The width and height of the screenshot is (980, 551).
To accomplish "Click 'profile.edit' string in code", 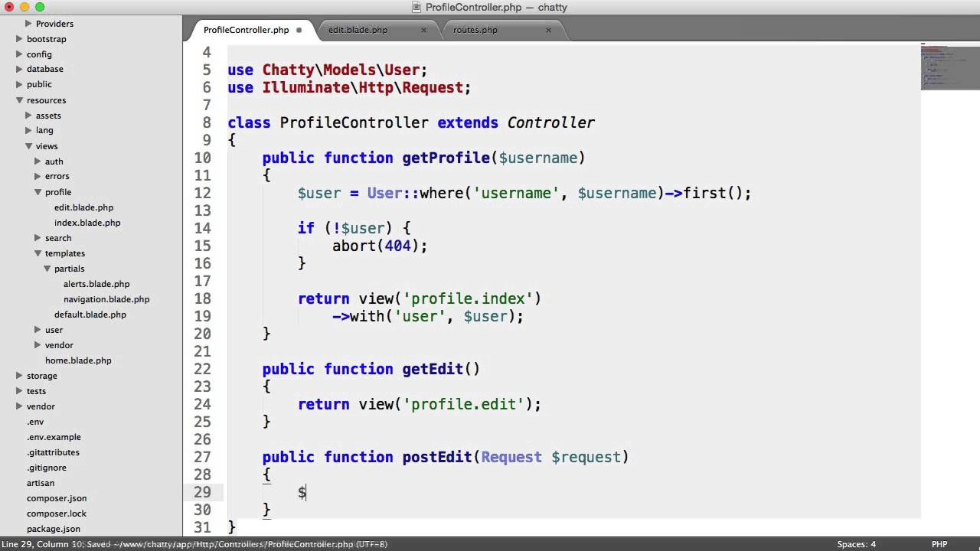I will coord(467,404).
